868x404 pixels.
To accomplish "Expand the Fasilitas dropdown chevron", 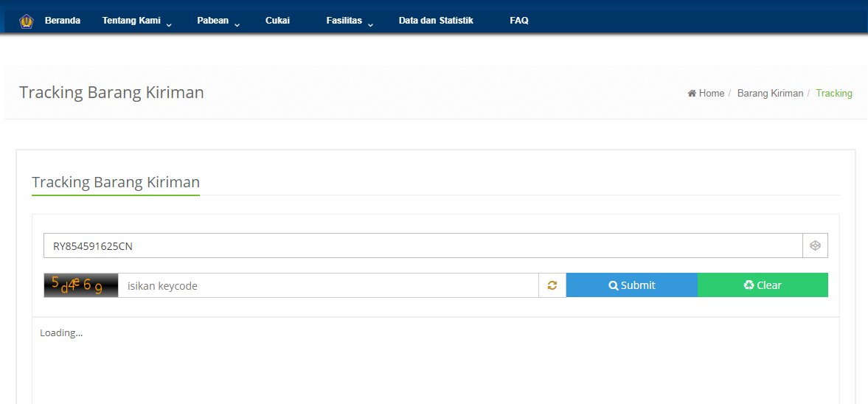I will (x=370, y=24).
